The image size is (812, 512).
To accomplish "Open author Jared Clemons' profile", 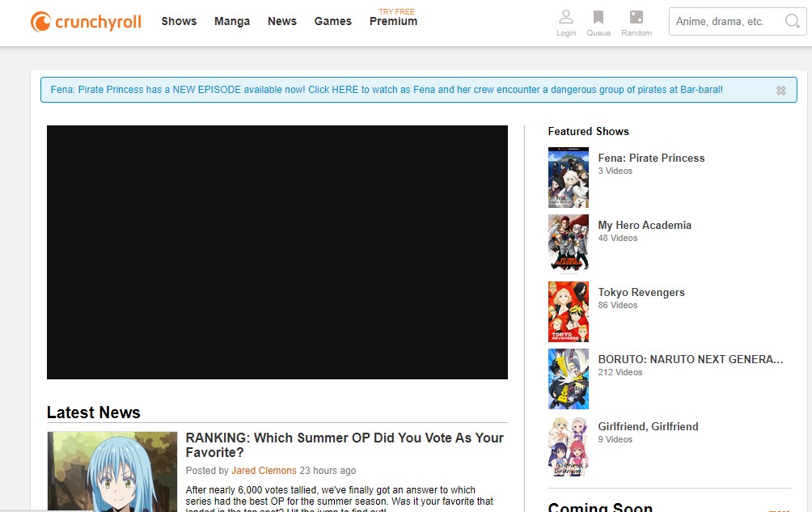I will (x=264, y=471).
